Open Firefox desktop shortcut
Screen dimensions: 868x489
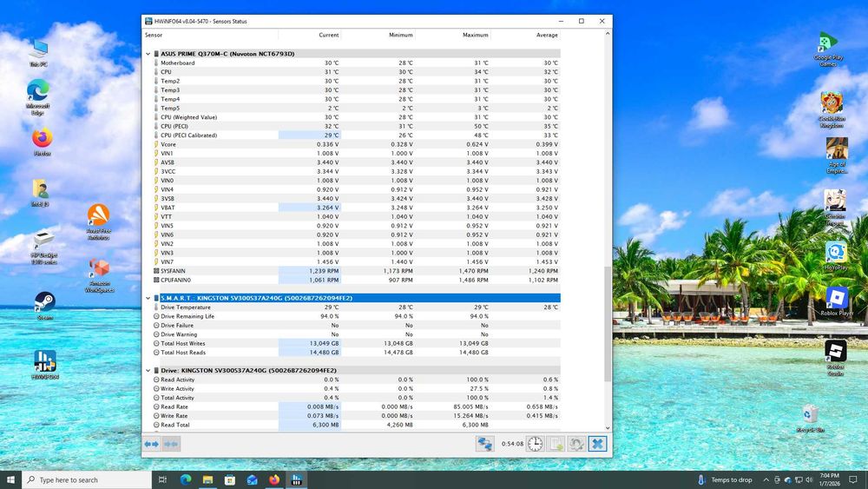click(42, 142)
